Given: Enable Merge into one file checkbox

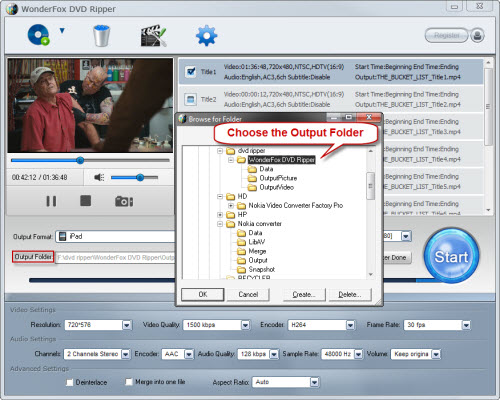Looking at the screenshot, I should (129, 382).
